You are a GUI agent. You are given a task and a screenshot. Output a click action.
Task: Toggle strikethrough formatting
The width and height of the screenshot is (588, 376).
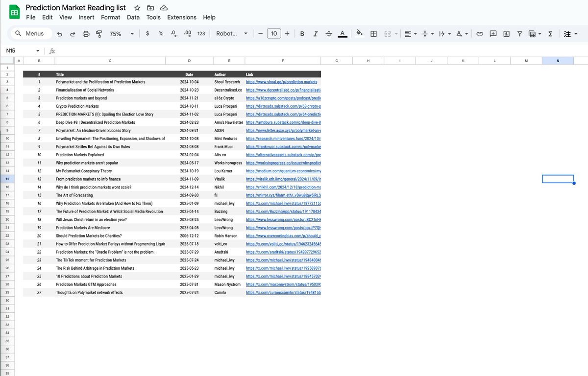coord(329,34)
